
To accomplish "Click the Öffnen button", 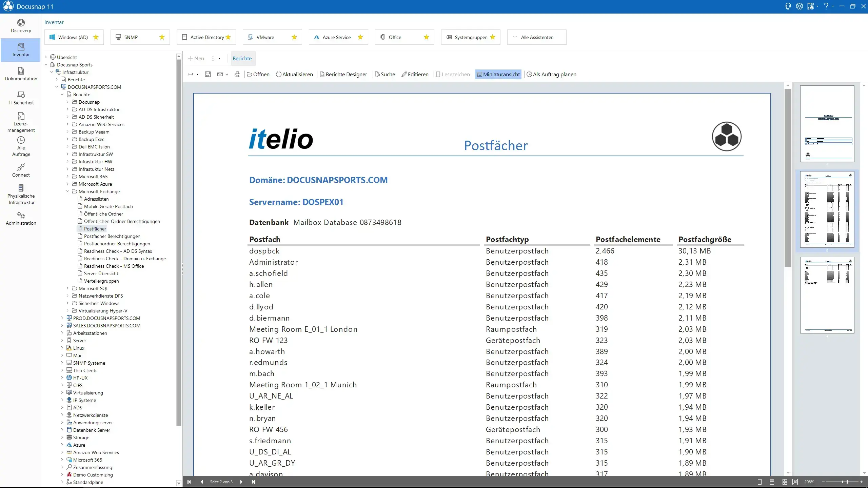I will pos(258,74).
